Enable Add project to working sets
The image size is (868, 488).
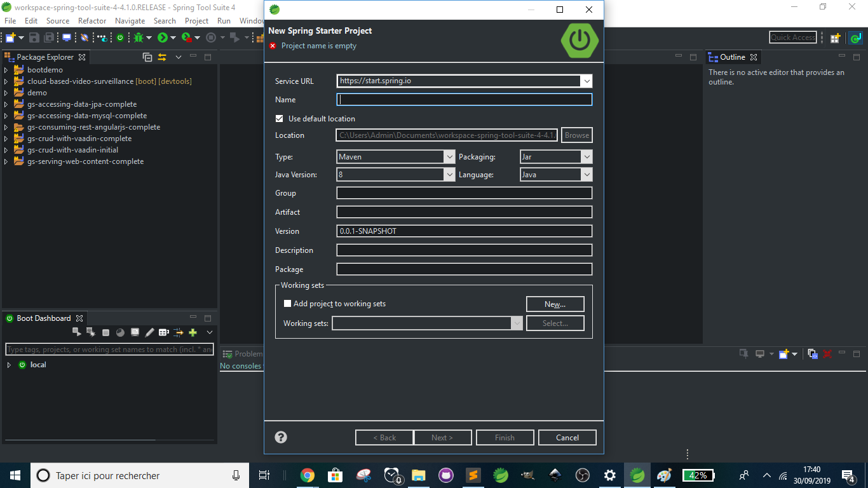[x=287, y=303]
